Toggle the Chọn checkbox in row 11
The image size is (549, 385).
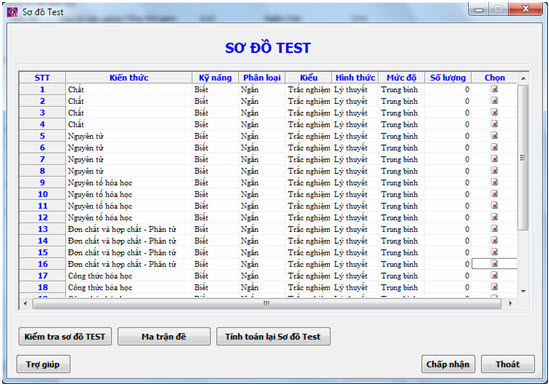pyautogui.click(x=494, y=206)
